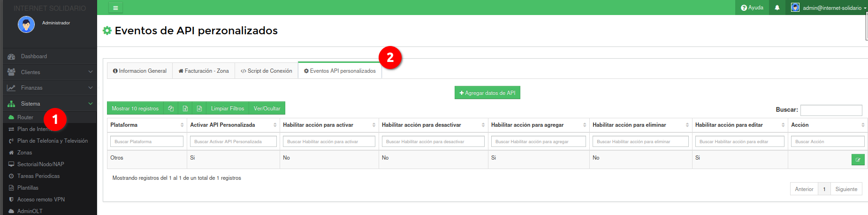Export table using the Excel icon
Screen dimensions: 868x215
[x=185, y=108]
